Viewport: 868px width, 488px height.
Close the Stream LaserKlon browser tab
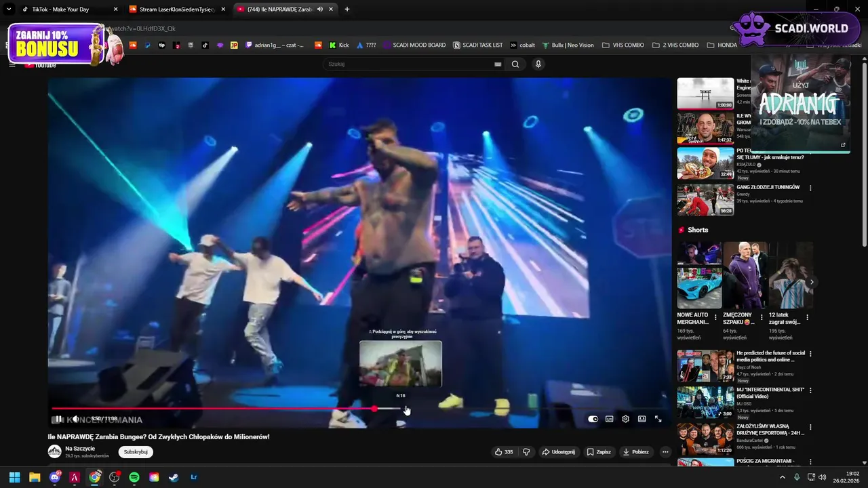(223, 9)
